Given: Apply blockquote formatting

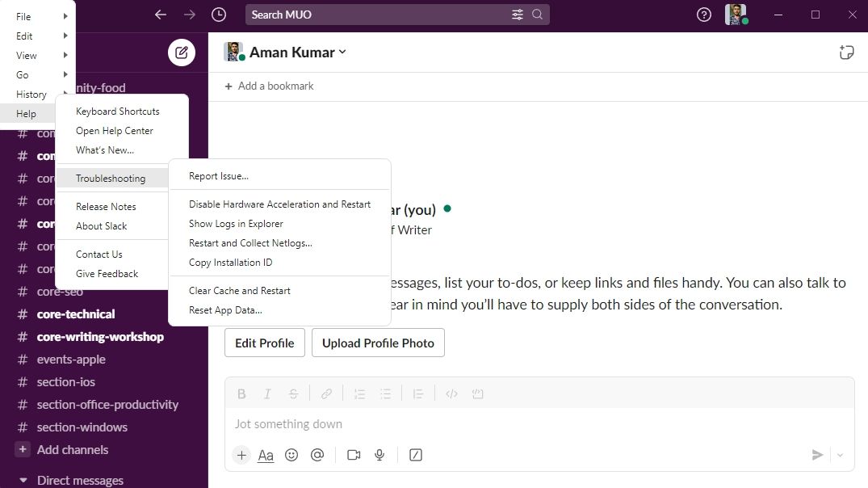Looking at the screenshot, I should coord(418,393).
